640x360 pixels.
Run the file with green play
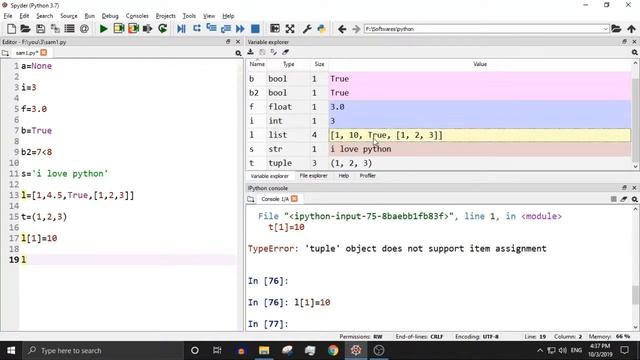(x=104, y=29)
